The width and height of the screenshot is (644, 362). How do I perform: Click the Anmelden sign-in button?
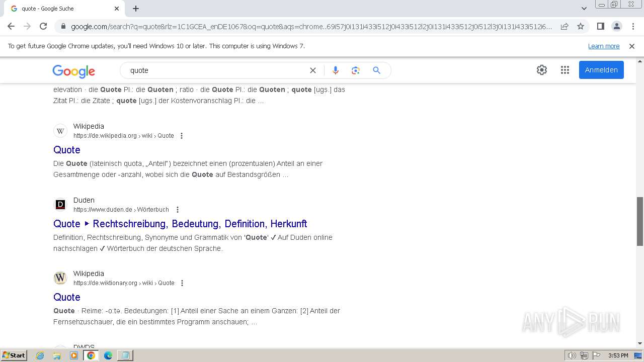point(601,70)
